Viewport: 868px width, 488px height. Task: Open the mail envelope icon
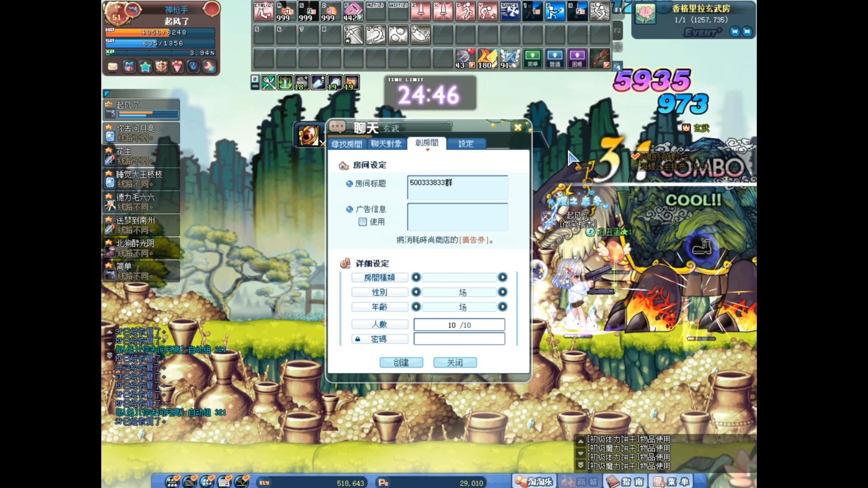tap(113, 67)
